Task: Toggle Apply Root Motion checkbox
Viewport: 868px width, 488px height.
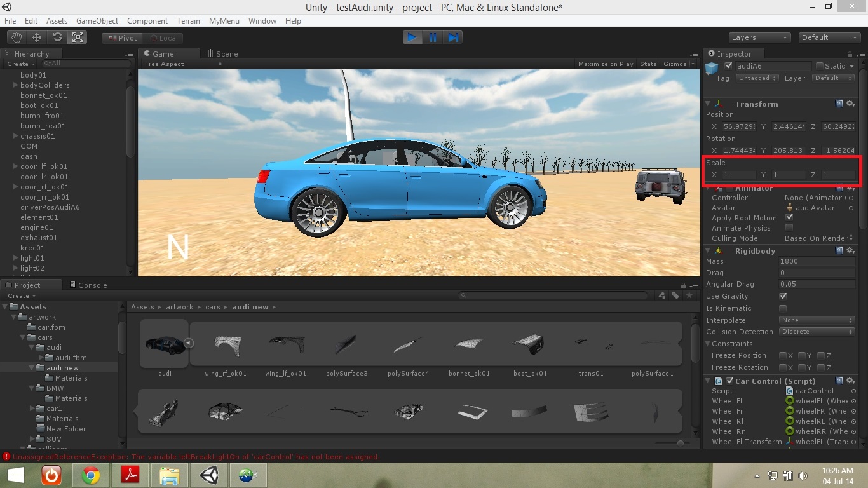Action: pos(789,217)
